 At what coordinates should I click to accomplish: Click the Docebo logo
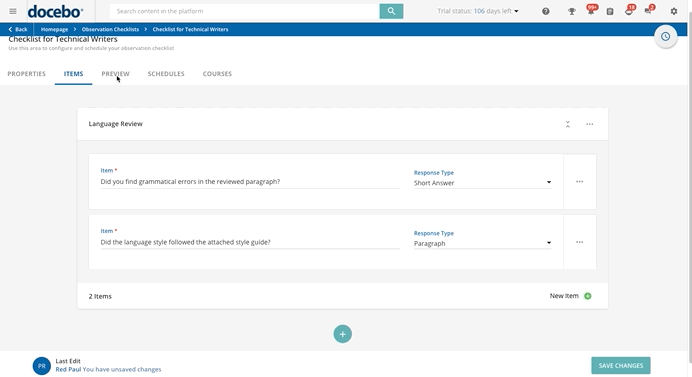[x=55, y=11]
